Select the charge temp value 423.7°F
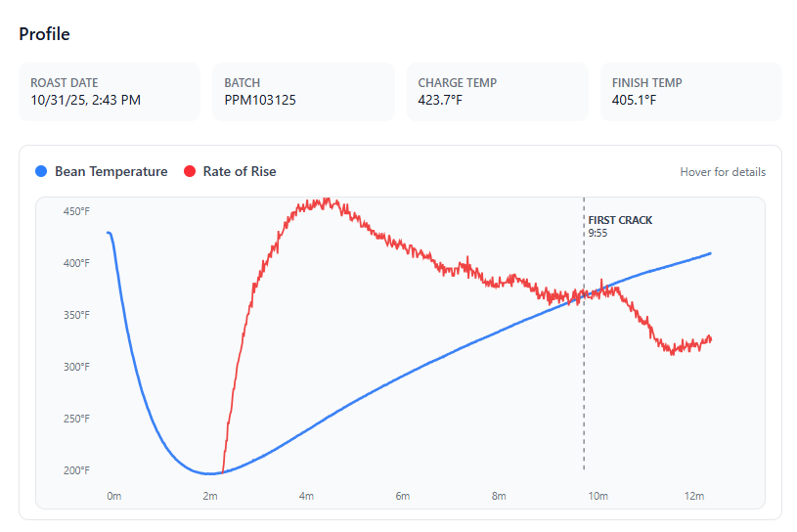 pyautogui.click(x=446, y=100)
